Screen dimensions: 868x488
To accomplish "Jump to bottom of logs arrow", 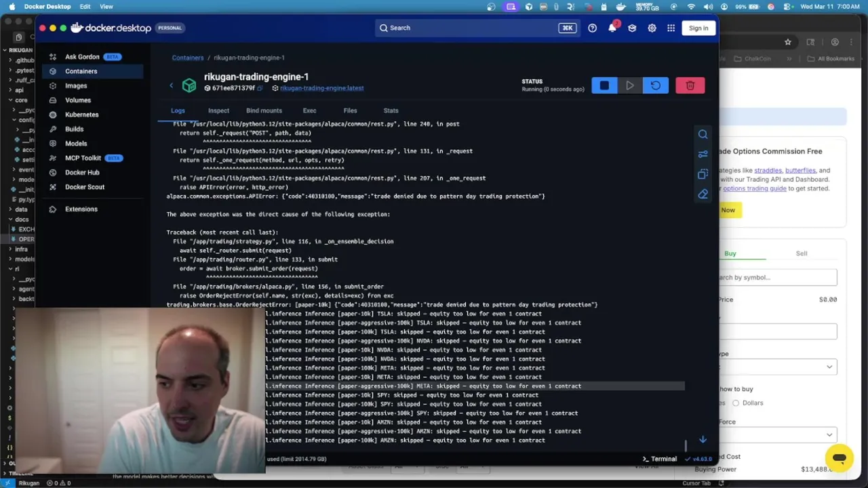I will [703, 439].
